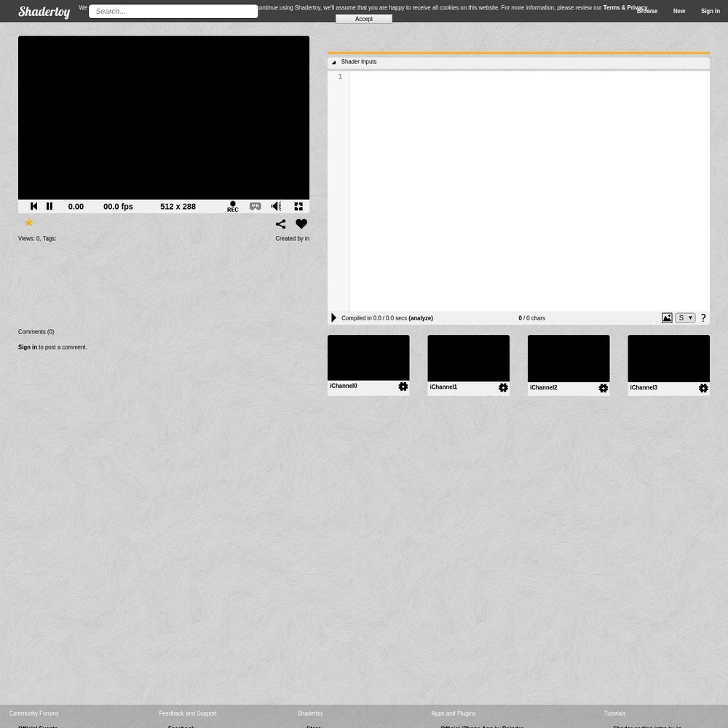Screen dimensions: 728x728
Task: Click the gold star icon below player
Action: (29, 222)
